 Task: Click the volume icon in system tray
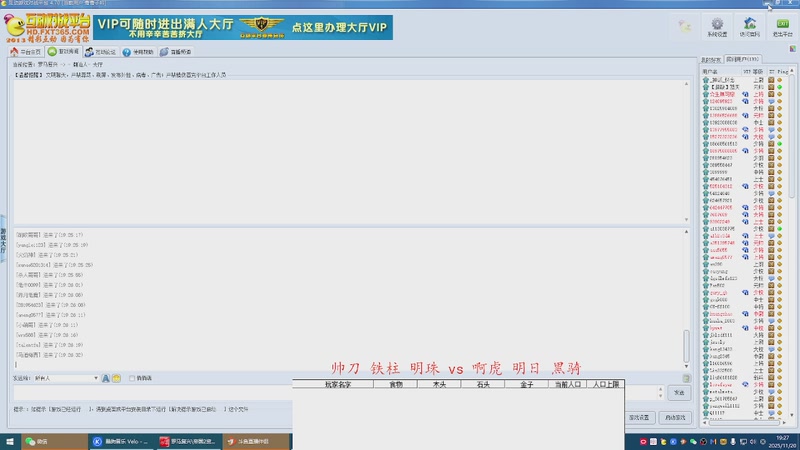(753, 442)
